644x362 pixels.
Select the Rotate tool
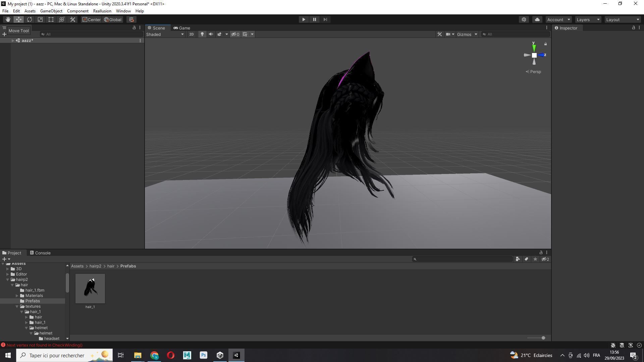tap(30, 19)
